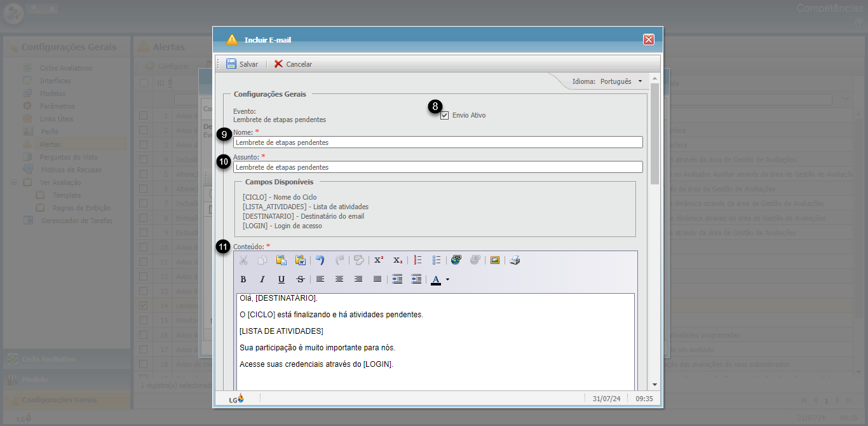Toggle checkbox for alert row 1
868x426 pixels.
click(x=144, y=116)
